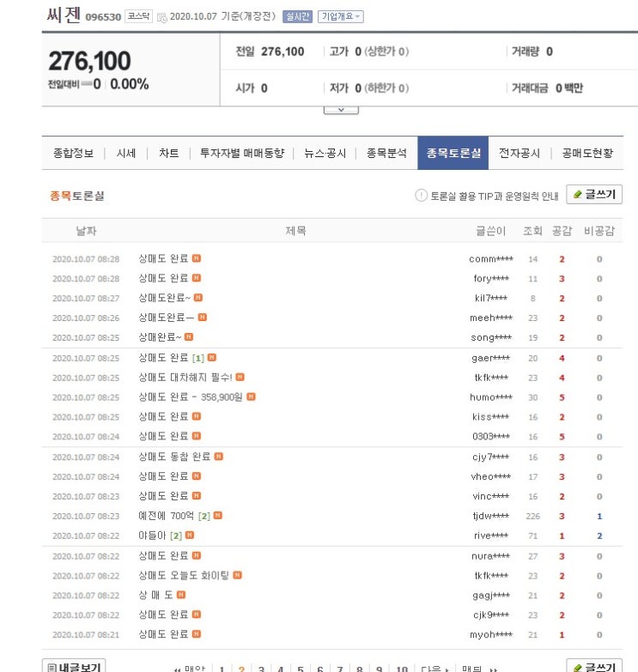Click author meeh****

click(491, 318)
